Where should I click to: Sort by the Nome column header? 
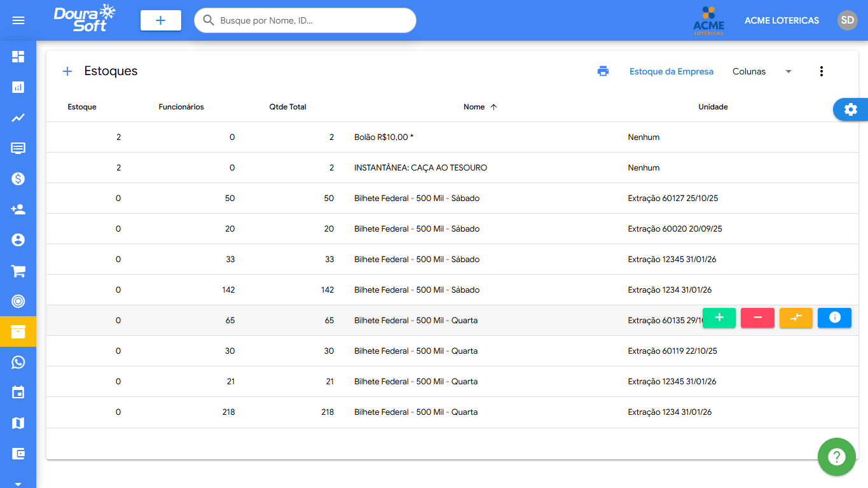[474, 107]
